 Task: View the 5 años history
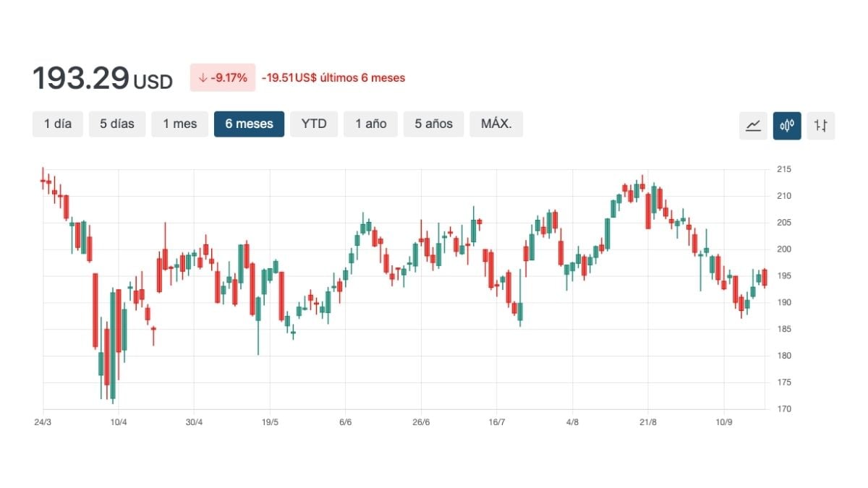(x=433, y=124)
